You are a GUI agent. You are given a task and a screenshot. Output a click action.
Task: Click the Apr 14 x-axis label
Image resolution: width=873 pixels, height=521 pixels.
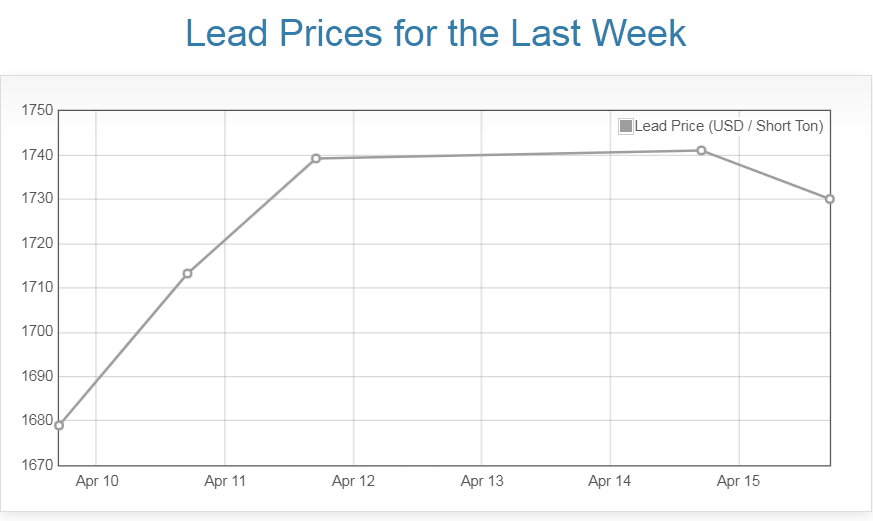(610, 482)
